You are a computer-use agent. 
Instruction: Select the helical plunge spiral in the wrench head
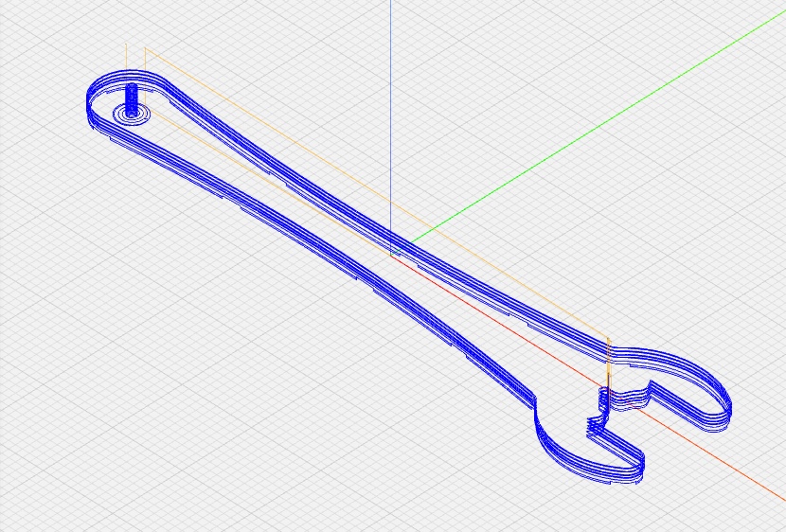point(132,96)
